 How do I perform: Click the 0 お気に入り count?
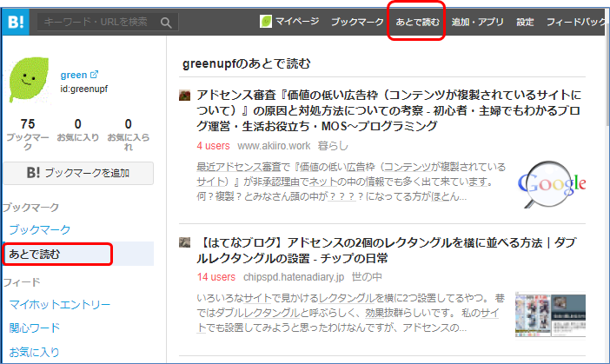click(78, 130)
